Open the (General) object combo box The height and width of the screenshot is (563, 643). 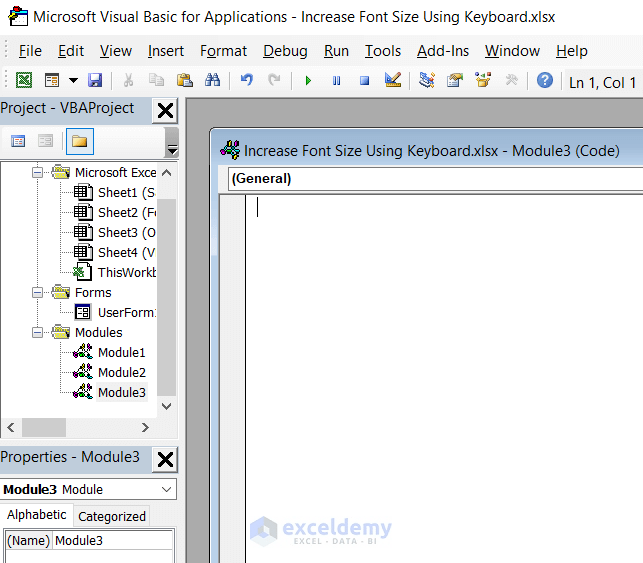point(436,179)
